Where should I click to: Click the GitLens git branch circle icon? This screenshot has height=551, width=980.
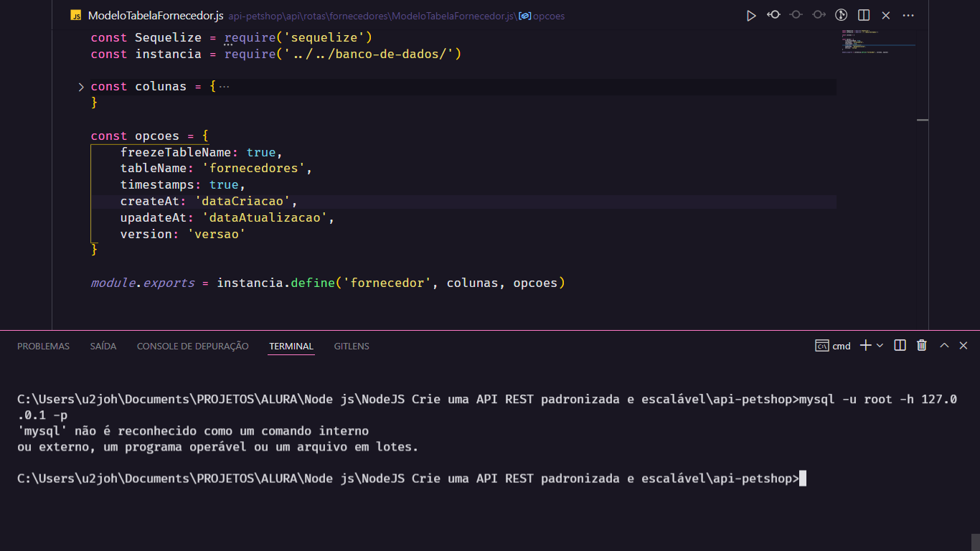tap(842, 15)
